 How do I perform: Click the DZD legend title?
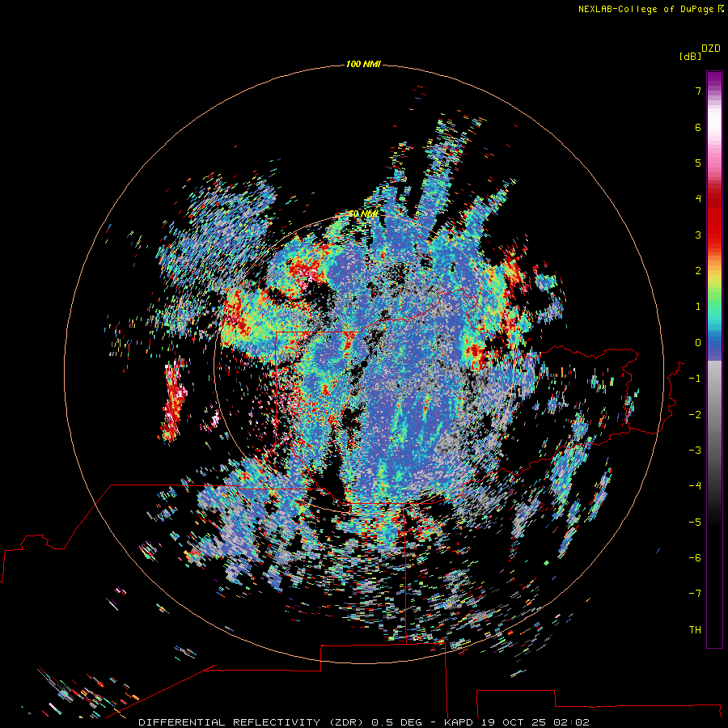711,48
